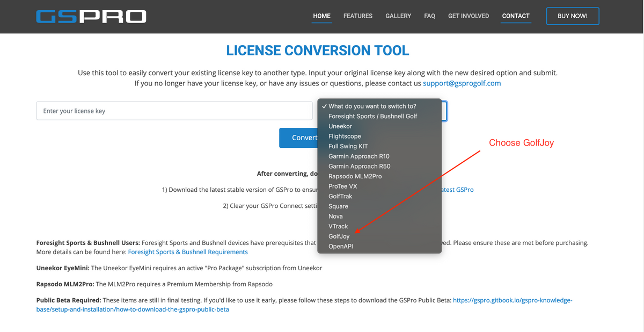Choose Full Swing KIT option
644x332 pixels.
click(x=379, y=146)
